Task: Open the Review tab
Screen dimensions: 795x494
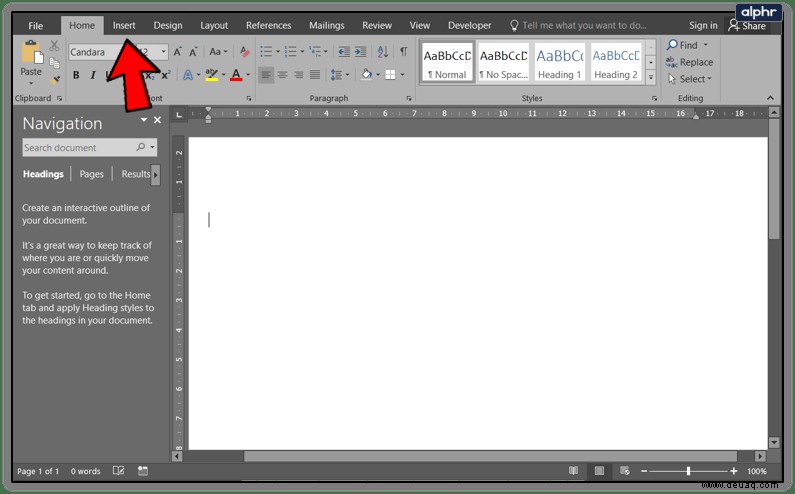Action: [377, 25]
